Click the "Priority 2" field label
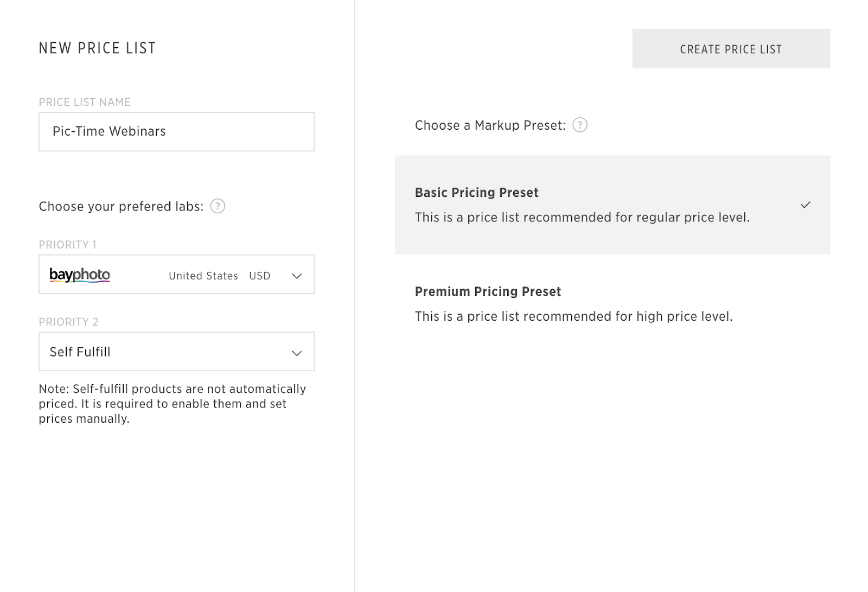 coord(68,322)
